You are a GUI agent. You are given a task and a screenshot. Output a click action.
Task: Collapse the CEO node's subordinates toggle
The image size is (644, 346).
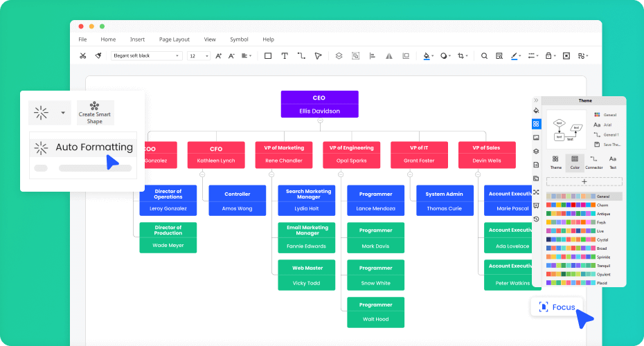click(x=320, y=120)
